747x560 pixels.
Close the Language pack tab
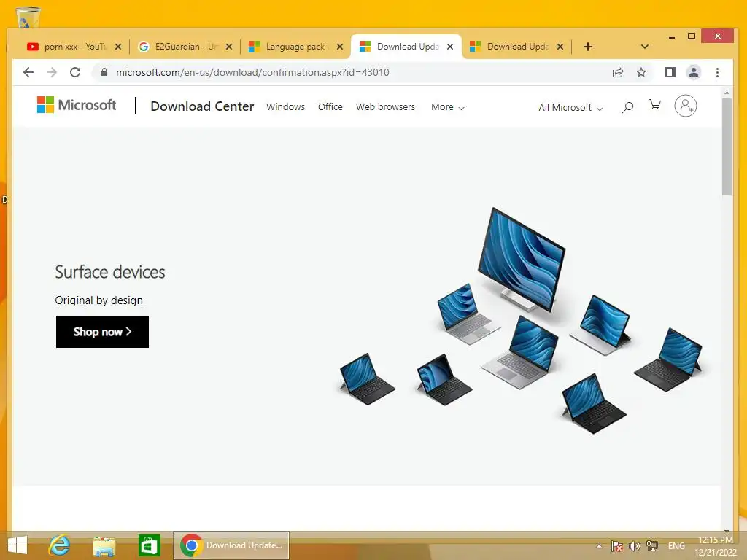click(x=340, y=47)
